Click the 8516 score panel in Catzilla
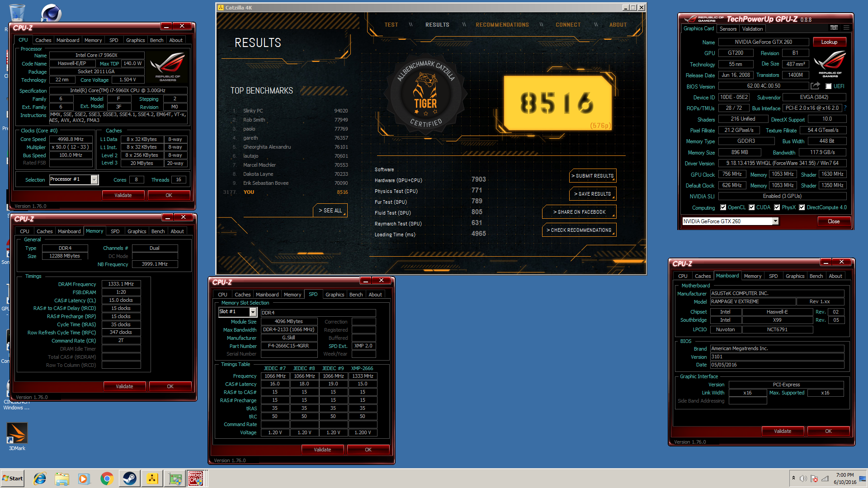The height and width of the screenshot is (488, 868). point(557,103)
